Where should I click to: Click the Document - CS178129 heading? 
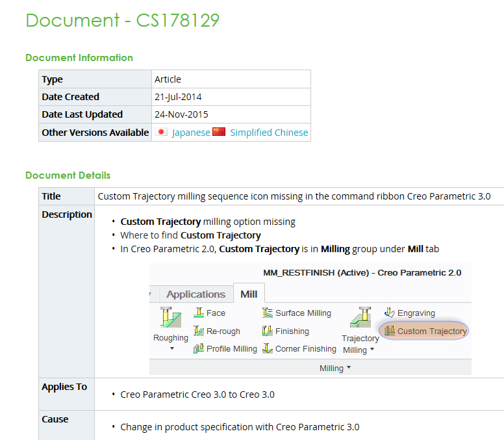click(x=123, y=20)
